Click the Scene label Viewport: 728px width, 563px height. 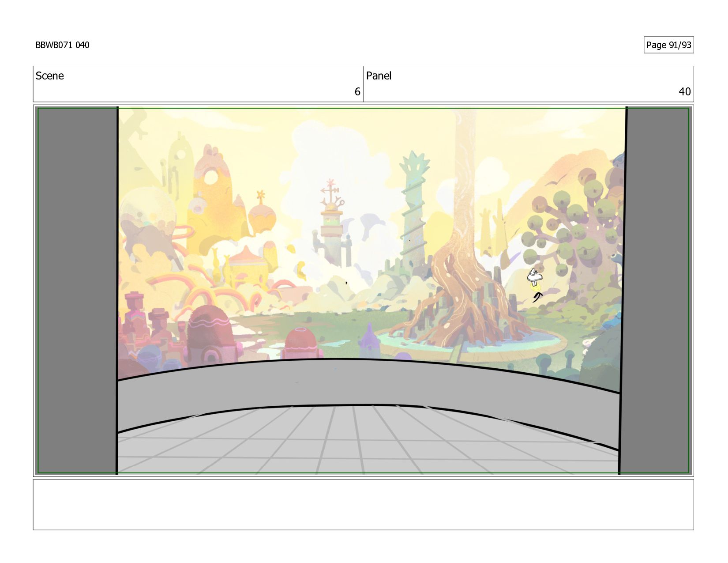coord(49,76)
